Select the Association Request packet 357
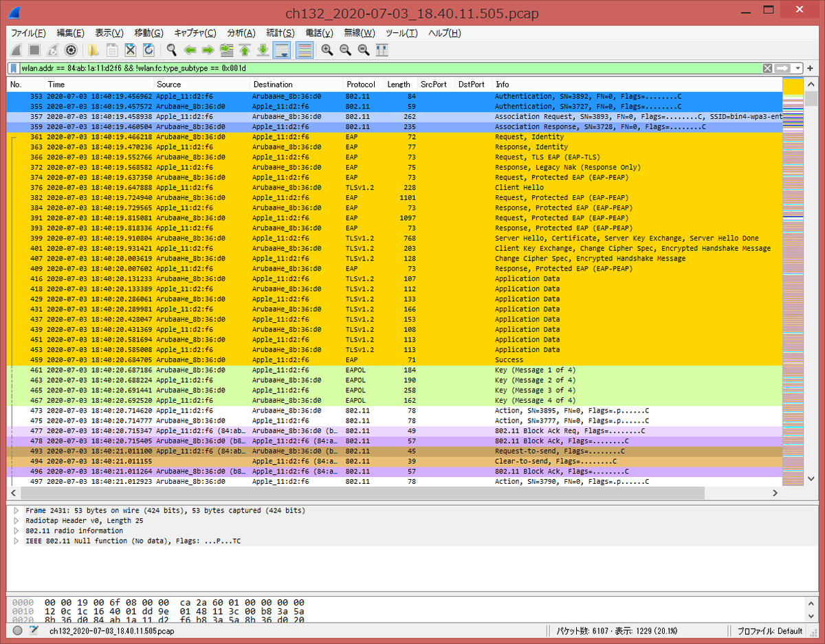 (x=395, y=117)
